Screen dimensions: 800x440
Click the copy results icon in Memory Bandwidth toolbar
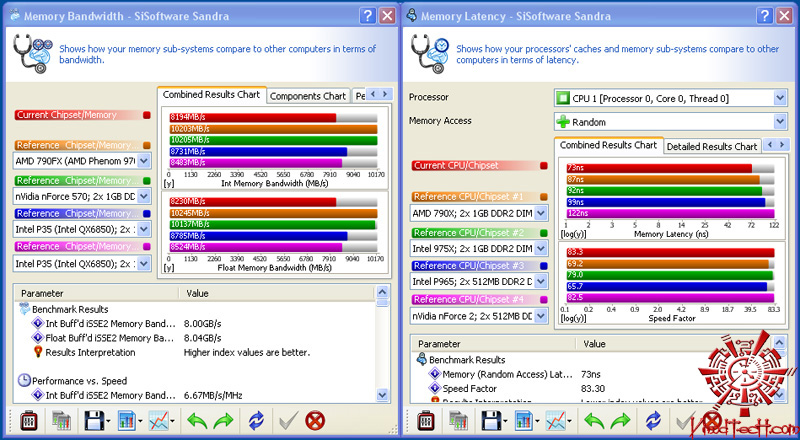[61, 421]
